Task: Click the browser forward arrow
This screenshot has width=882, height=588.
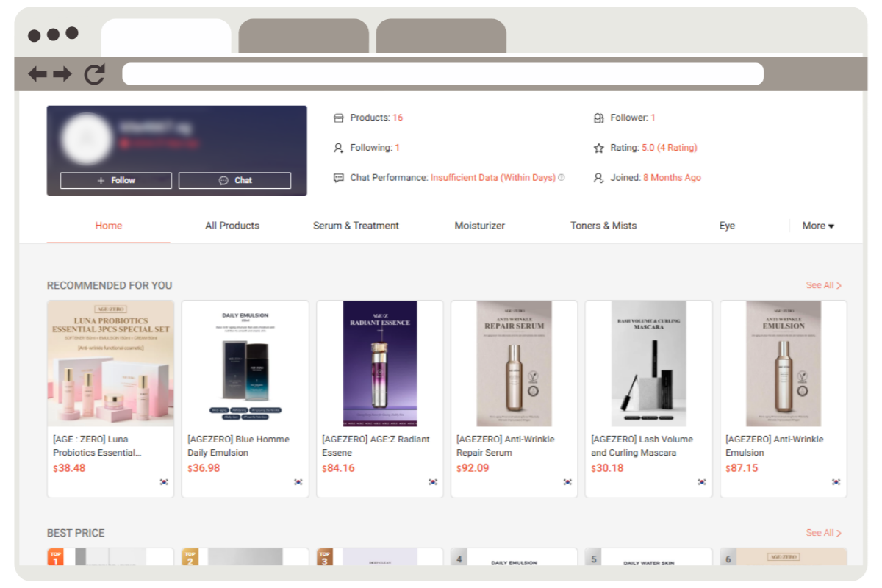Action: point(62,73)
